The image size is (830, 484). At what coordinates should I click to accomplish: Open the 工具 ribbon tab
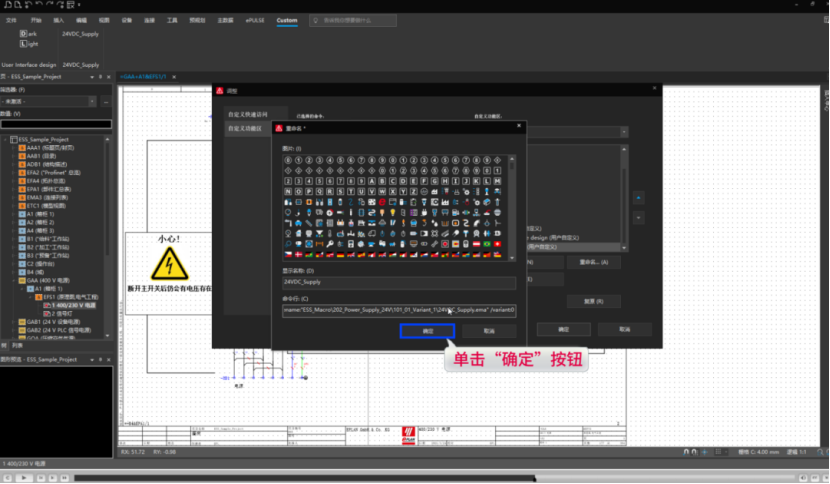click(x=172, y=21)
